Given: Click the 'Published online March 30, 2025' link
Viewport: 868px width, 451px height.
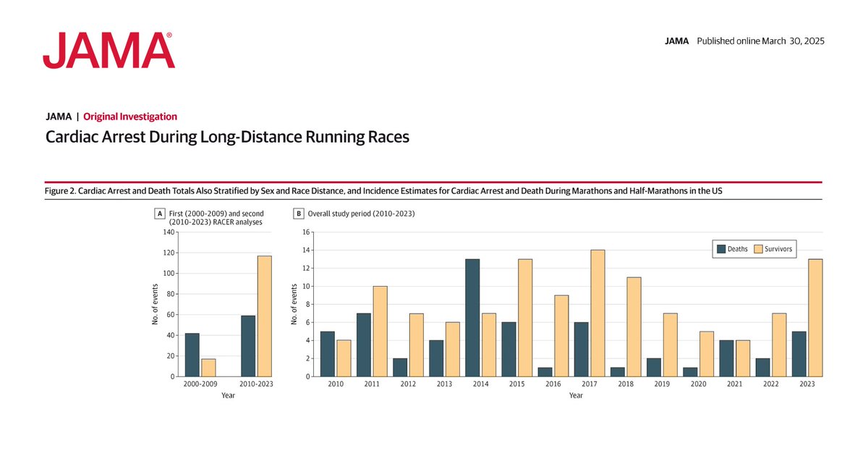Looking at the screenshot, I should tap(760, 41).
